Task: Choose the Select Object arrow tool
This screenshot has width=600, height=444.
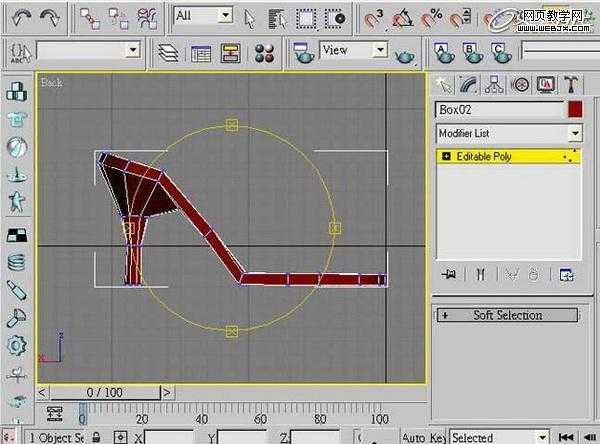Action: tap(249, 18)
